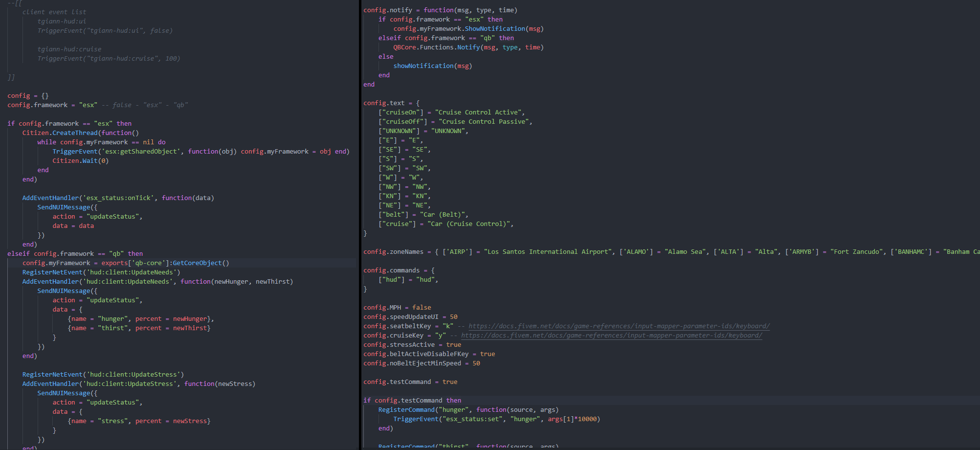Click the 'config.text = {' line
The image size is (980, 450).
point(392,103)
